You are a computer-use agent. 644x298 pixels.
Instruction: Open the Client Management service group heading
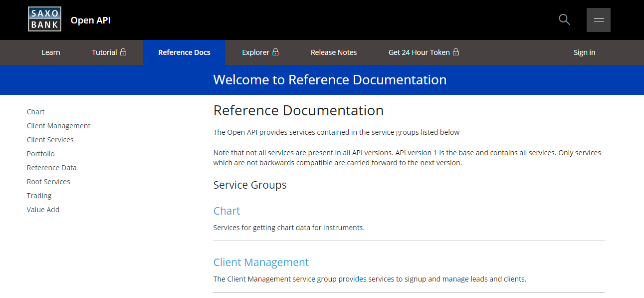[261, 262]
